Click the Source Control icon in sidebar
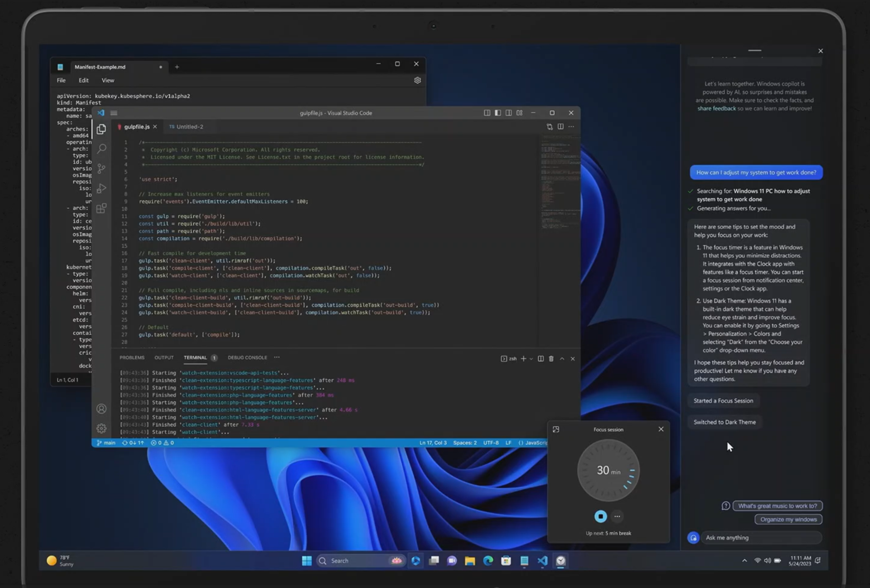Screen dimensions: 870x588 point(101,168)
